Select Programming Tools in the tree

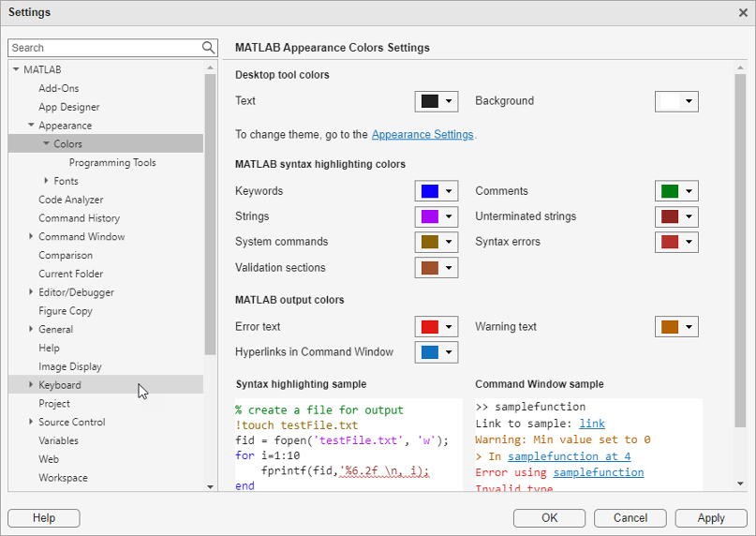click(112, 162)
